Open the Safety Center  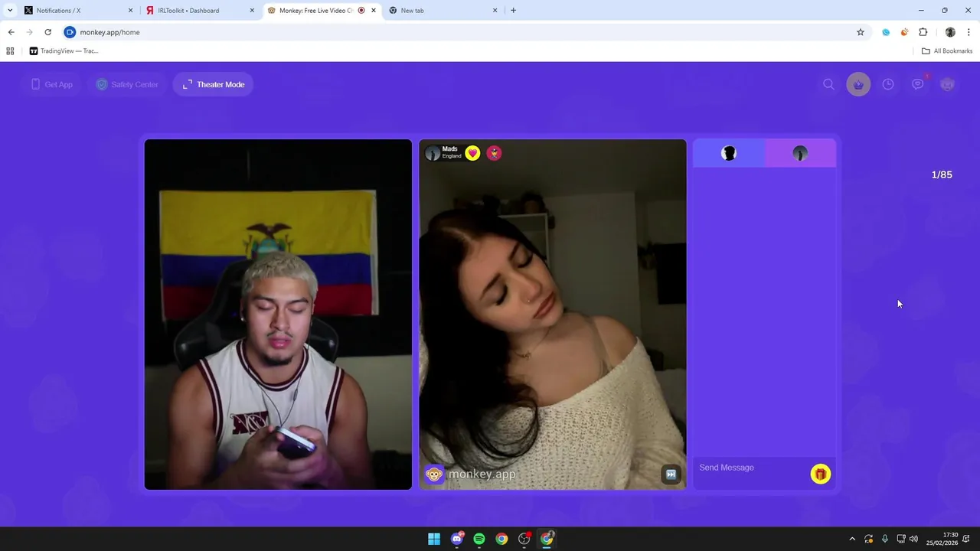[127, 84]
